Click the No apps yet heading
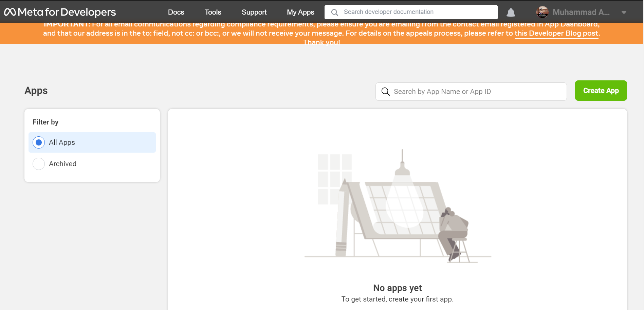The width and height of the screenshot is (644, 310). tap(397, 288)
